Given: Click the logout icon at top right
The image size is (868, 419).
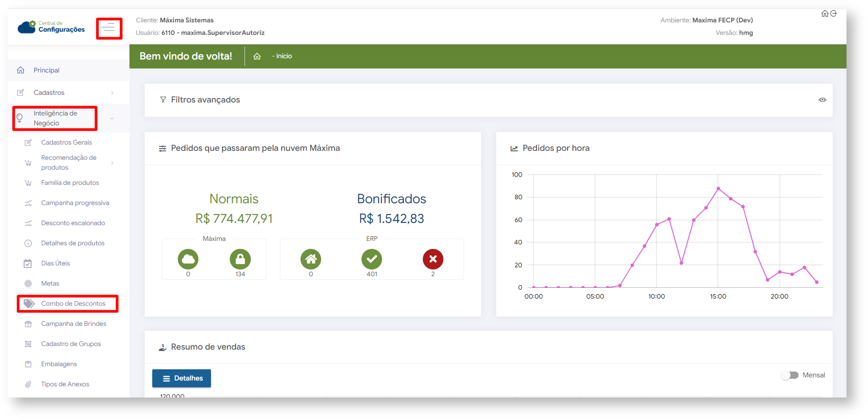Looking at the screenshot, I should [x=834, y=13].
